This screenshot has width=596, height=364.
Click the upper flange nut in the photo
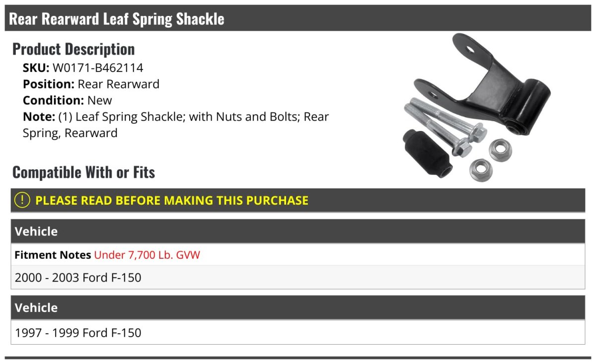499,149
